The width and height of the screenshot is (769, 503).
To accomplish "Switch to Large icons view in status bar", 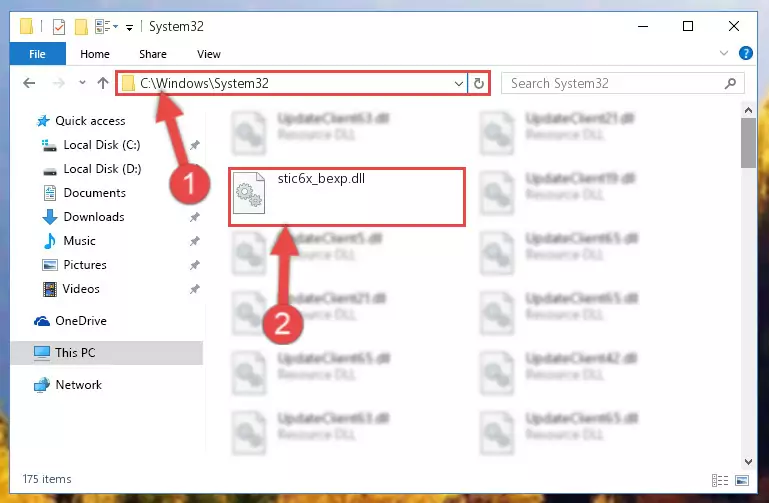I will [x=742, y=480].
